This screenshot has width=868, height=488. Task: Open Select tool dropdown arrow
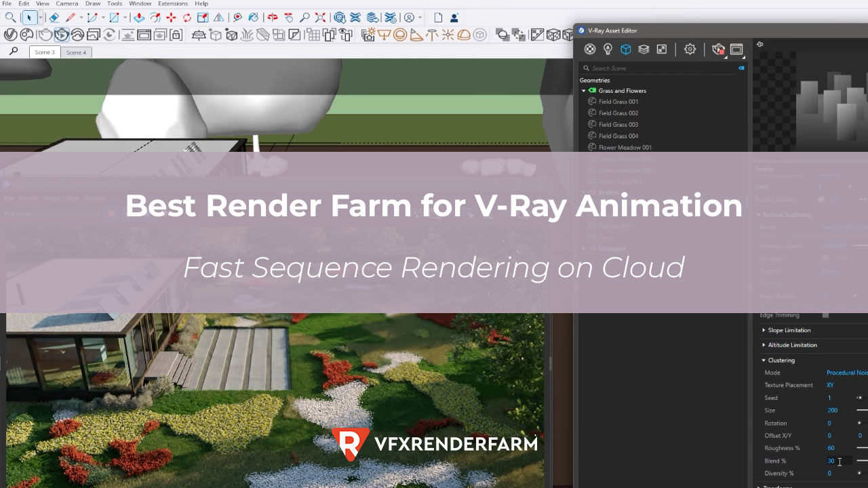40,18
